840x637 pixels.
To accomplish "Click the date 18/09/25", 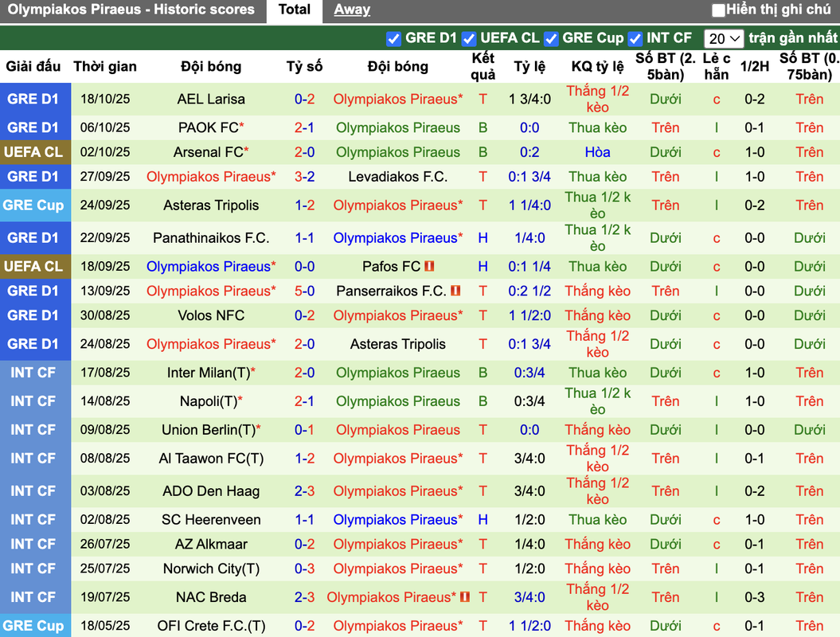I will [105, 266].
